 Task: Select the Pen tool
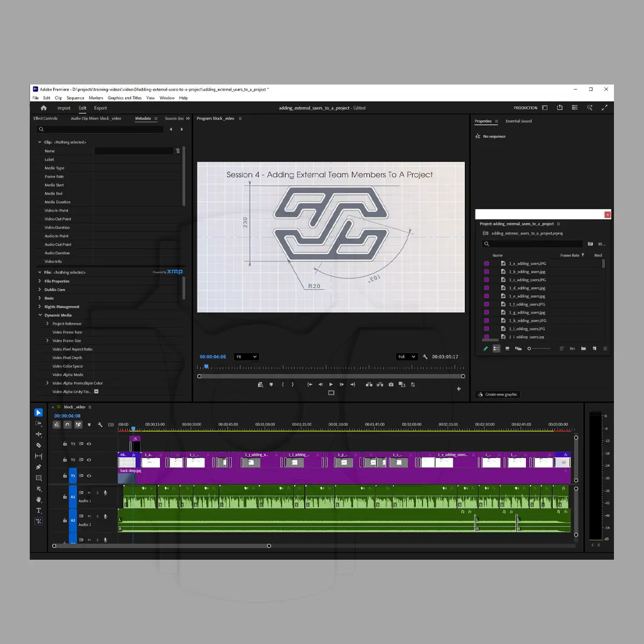(39, 467)
